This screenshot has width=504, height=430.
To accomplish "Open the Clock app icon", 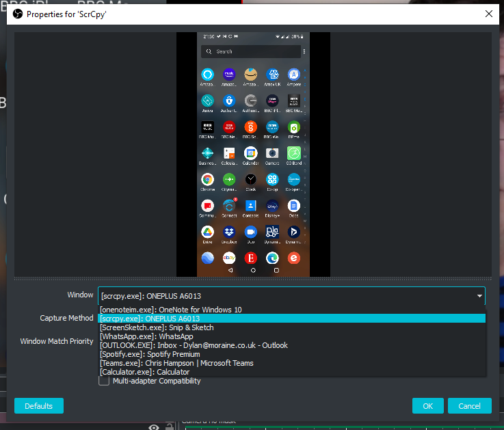I will tap(251, 180).
